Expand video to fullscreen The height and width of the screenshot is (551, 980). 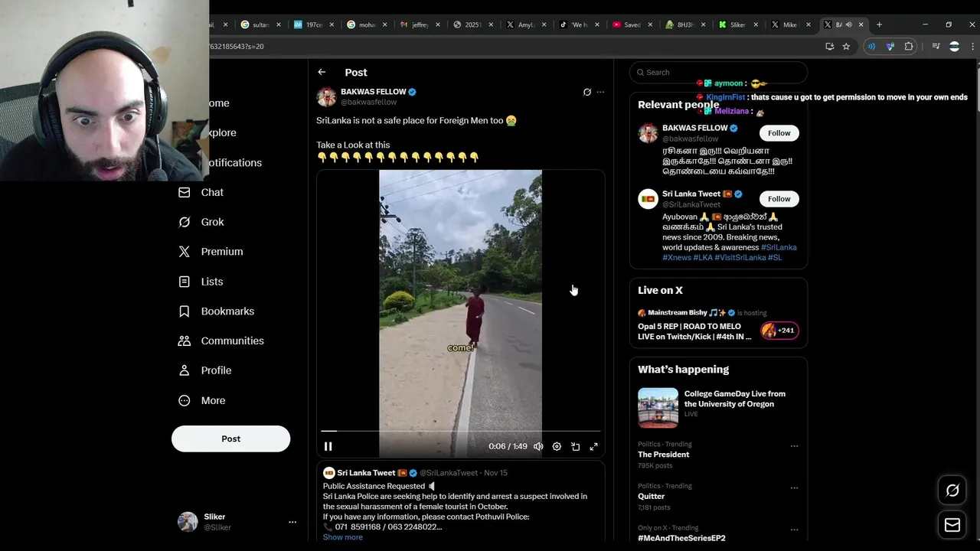coord(593,446)
